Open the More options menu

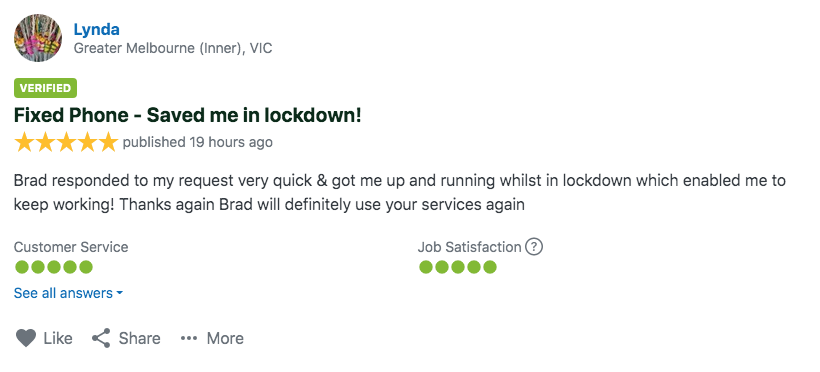tap(212, 339)
